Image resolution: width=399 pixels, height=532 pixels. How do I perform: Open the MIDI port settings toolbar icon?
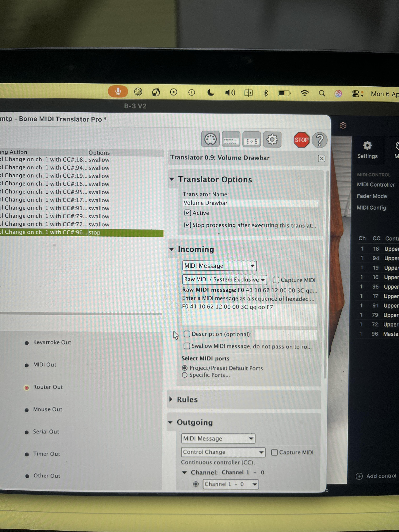click(x=210, y=139)
